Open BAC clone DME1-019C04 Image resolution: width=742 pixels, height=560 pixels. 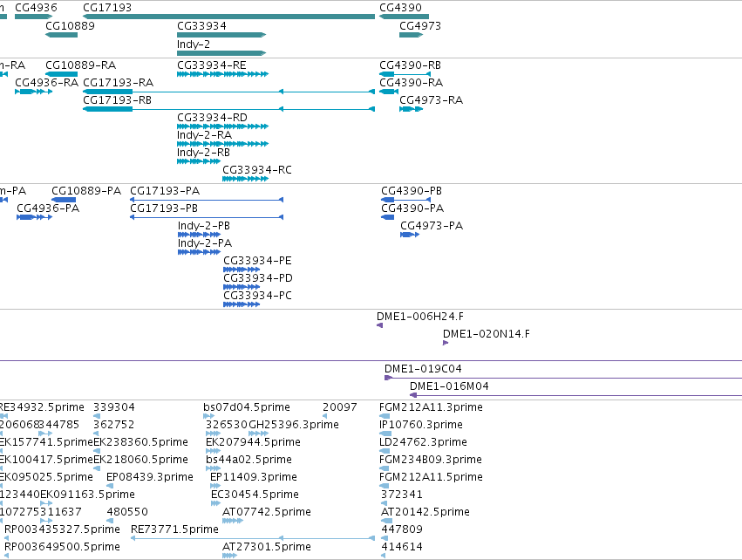[x=423, y=369]
